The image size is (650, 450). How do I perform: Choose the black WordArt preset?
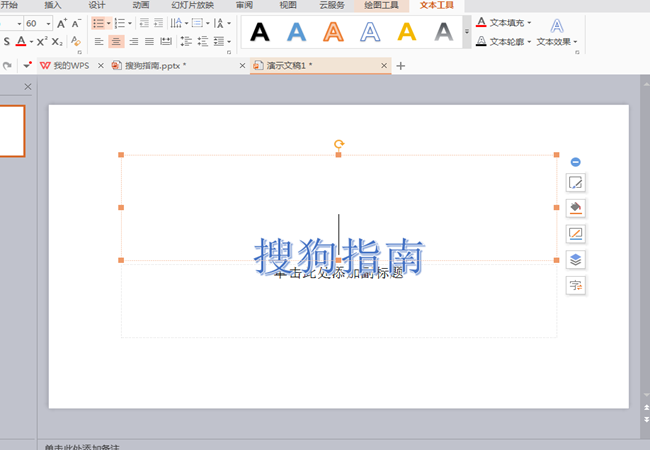pyautogui.click(x=260, y=32)
